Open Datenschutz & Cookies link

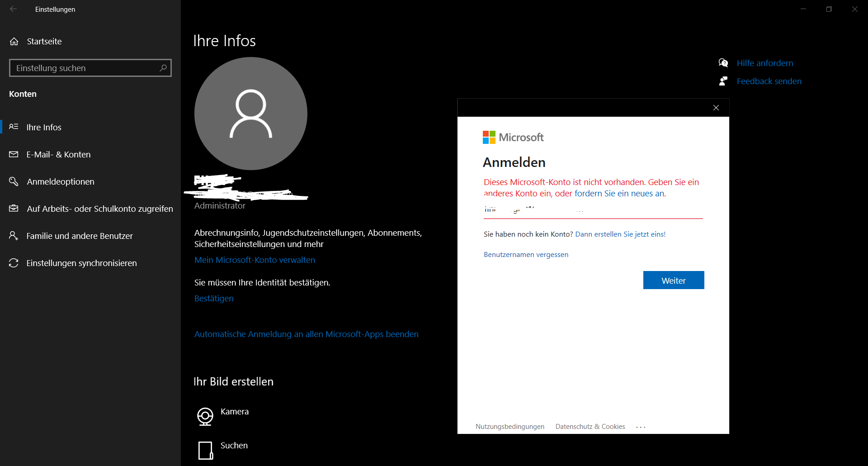(x=590, y=427)
